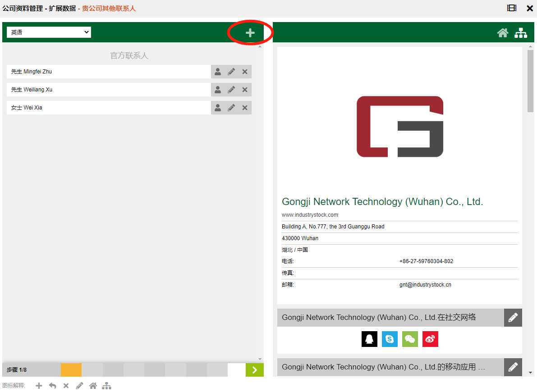Screen dimensions: 537x392
Task: Open the 英语 language dropdown
Action: click(49, 32)
